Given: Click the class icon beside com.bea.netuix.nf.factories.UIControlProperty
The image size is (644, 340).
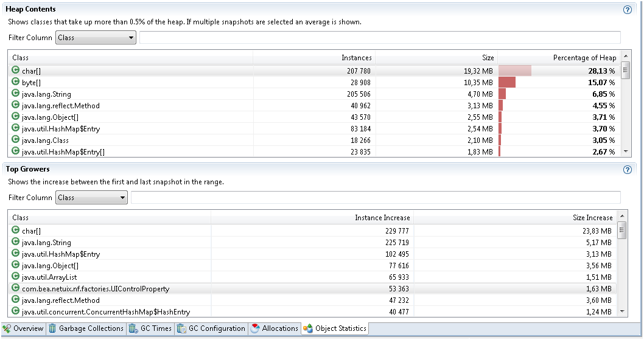Looking at the screenshot, I should click(16, 288).
